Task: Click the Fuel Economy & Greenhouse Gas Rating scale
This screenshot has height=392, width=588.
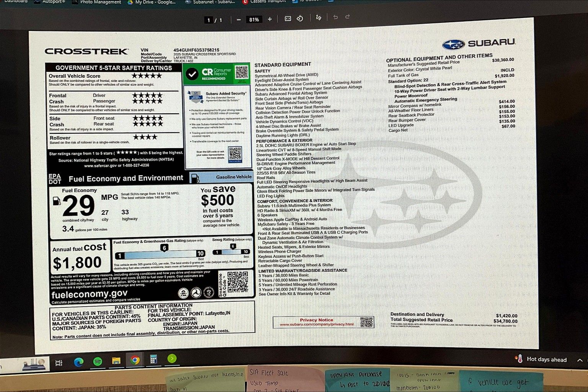Action: (x=160, y=254)
